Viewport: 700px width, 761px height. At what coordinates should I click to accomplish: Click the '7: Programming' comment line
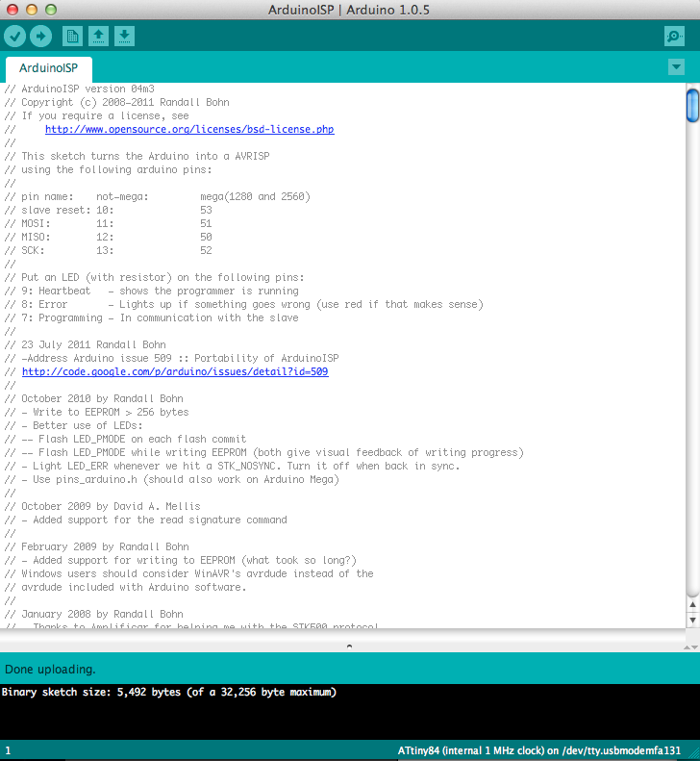[152, 317]
